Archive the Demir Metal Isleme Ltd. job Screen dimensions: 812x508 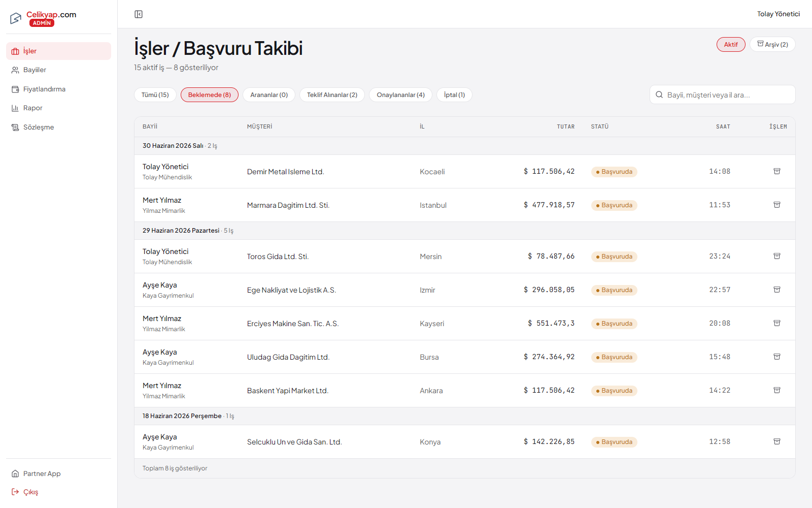point(777,171)
